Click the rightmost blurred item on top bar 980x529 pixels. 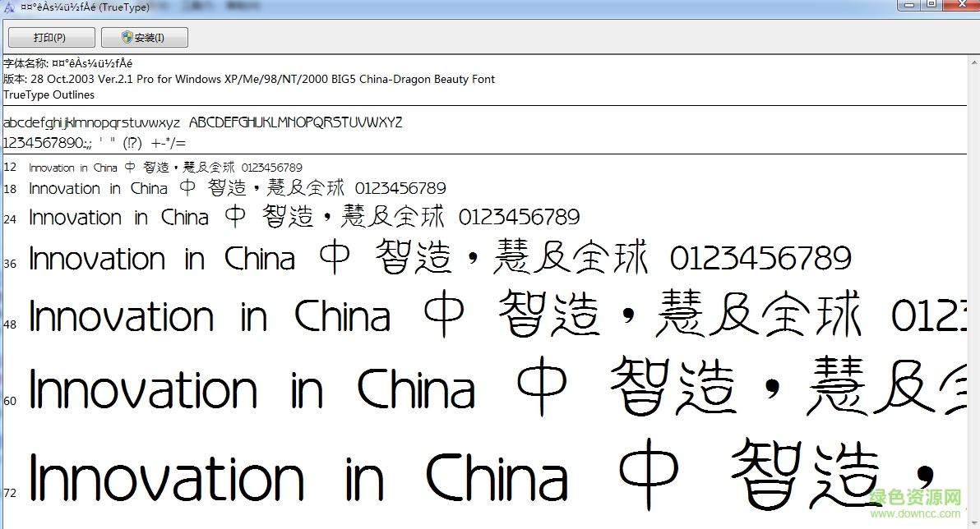coord(243,4)
